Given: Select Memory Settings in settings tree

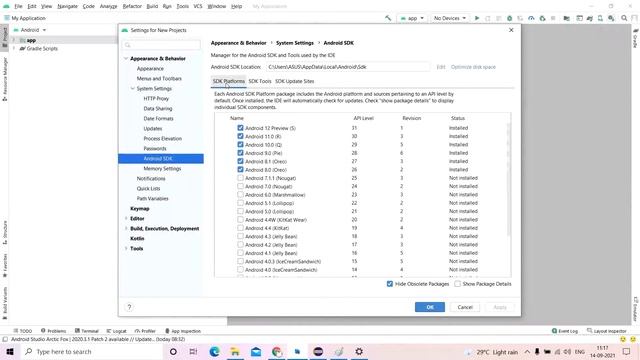Looking at the screenshot, I should click(x=162, y=169).
